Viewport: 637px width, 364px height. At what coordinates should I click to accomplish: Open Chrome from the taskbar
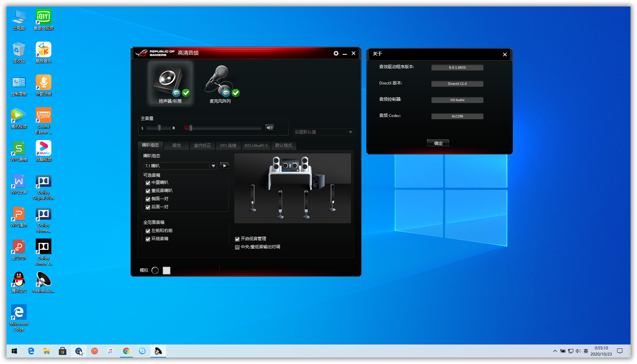tap(126, 351)
